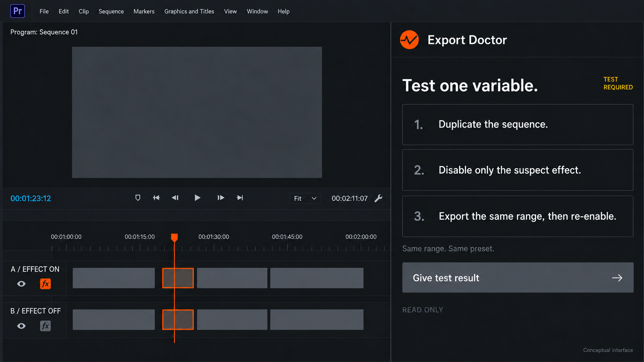This screenshot has width=644, height=362.
Task: Toggle fx on track B / EFFECT OFF
Action: (x=45, y=326)
